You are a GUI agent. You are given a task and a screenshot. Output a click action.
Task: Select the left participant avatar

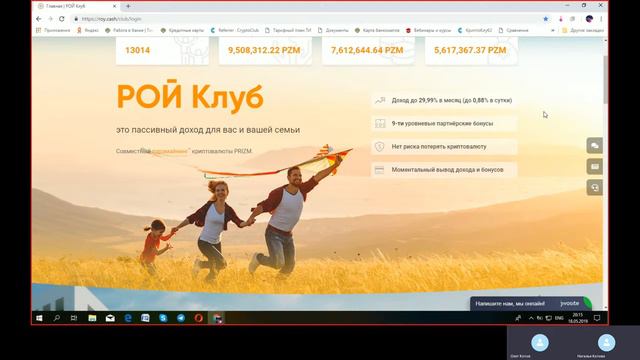pyautogui.click(x=540, y=342)
